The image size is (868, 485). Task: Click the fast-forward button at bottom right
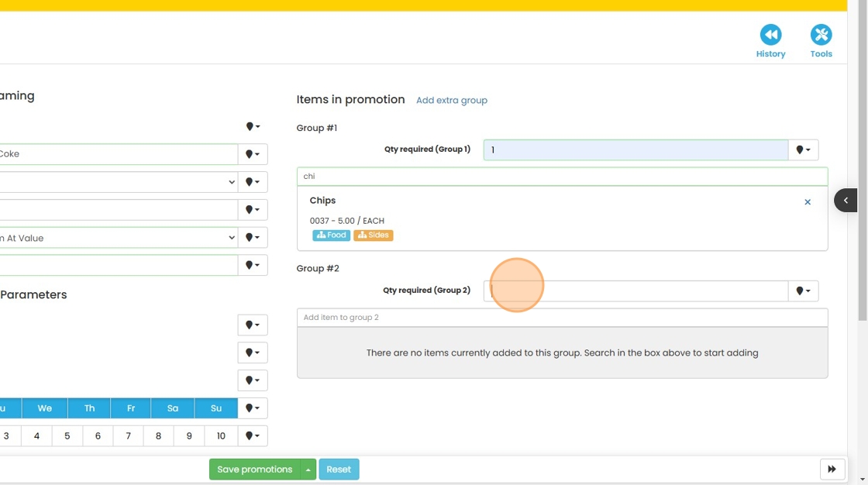[x=832, y=469]
